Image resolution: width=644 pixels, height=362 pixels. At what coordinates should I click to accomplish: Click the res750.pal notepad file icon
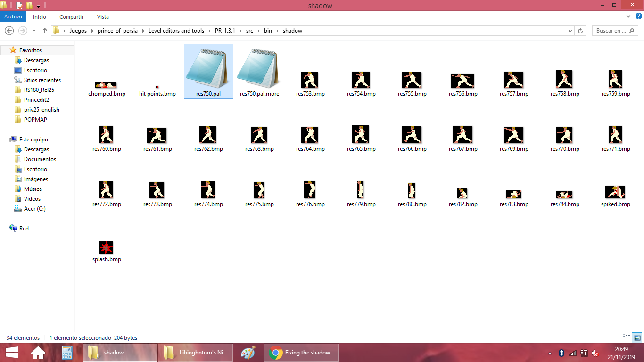point(208,68)
